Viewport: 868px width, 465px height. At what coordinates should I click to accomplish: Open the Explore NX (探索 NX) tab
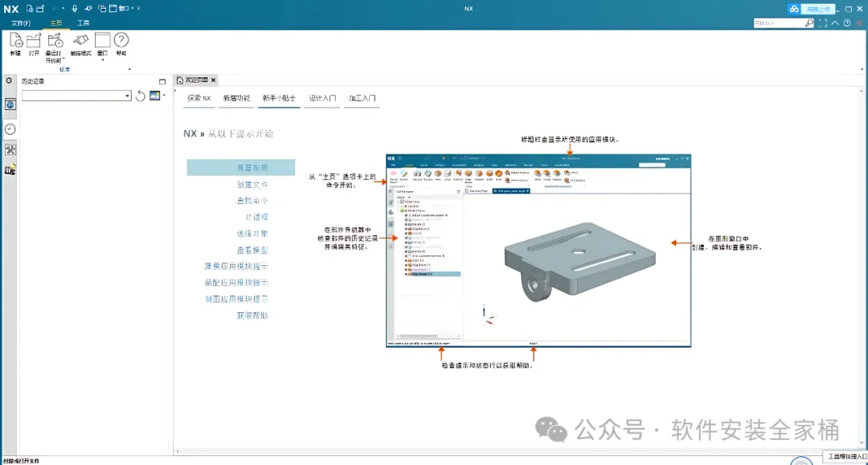(199, 99)
